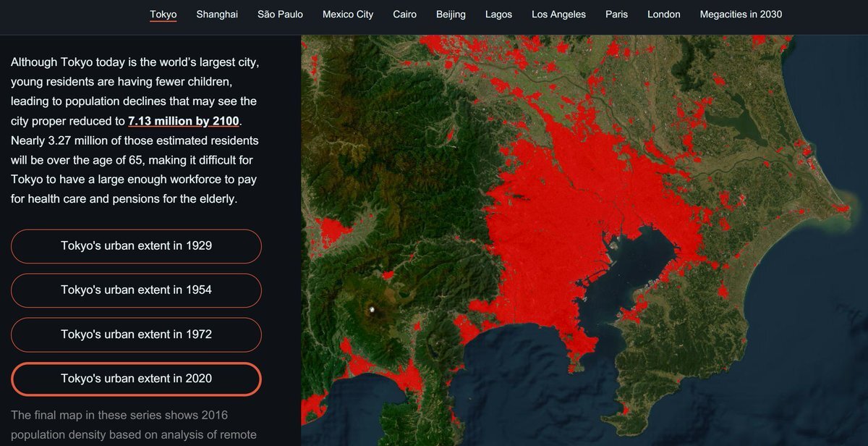Select the Lagos tab
Viewport: 868px width, 446px height.
point(498,14)
